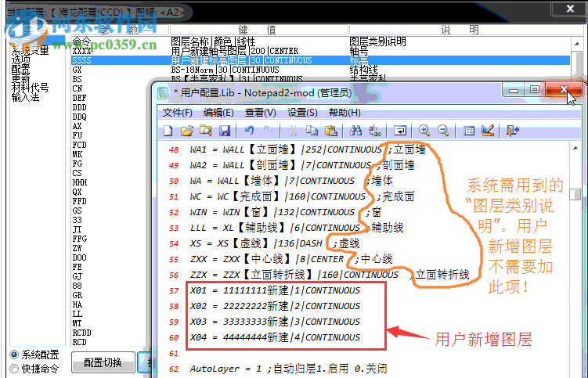This screenshot has height=378, width=588.
Task: Click up arrow of the configuration list scrollbar
Action: pos(577,44)
